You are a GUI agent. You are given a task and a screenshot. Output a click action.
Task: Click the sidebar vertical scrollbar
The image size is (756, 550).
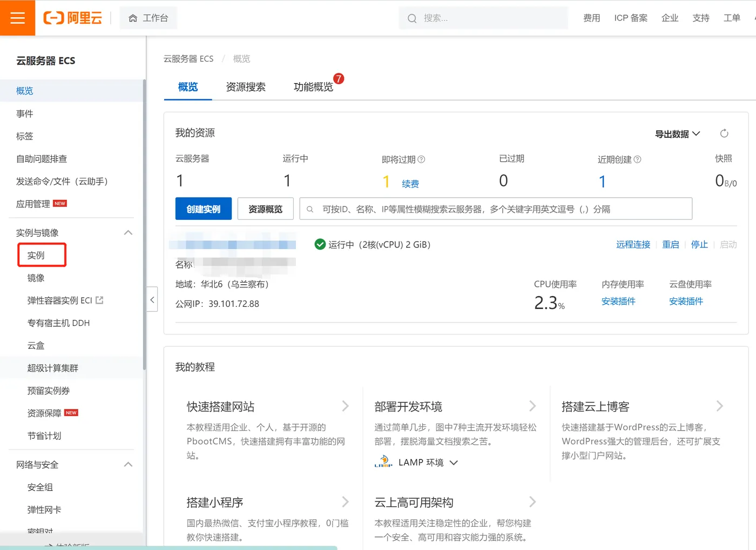coord(144,224)
